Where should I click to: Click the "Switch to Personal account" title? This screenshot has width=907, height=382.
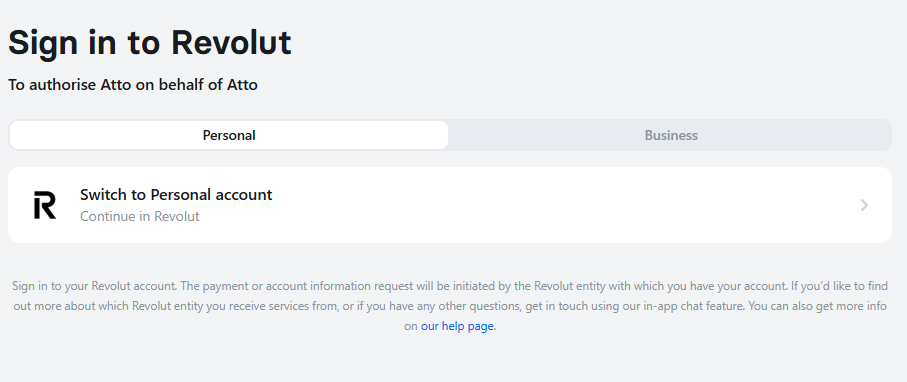coord(176,194)
